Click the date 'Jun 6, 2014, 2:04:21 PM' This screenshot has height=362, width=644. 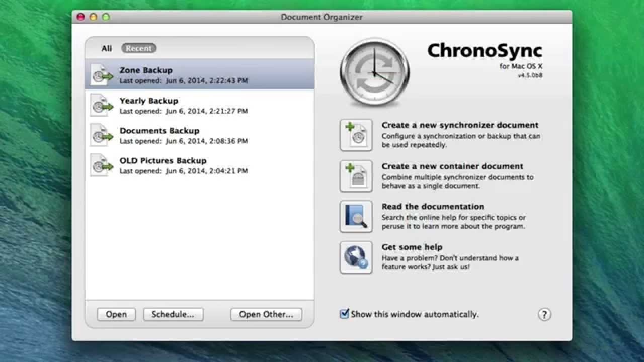(207, 171)
